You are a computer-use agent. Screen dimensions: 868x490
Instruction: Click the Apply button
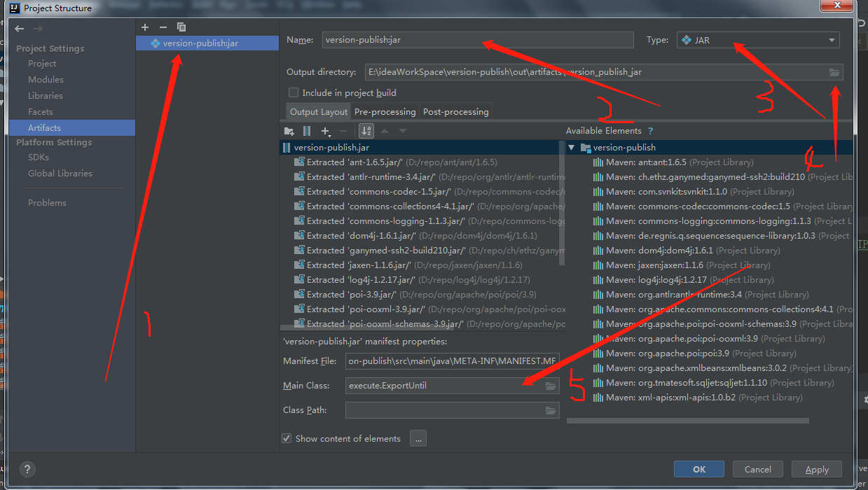tap(817, 470)
